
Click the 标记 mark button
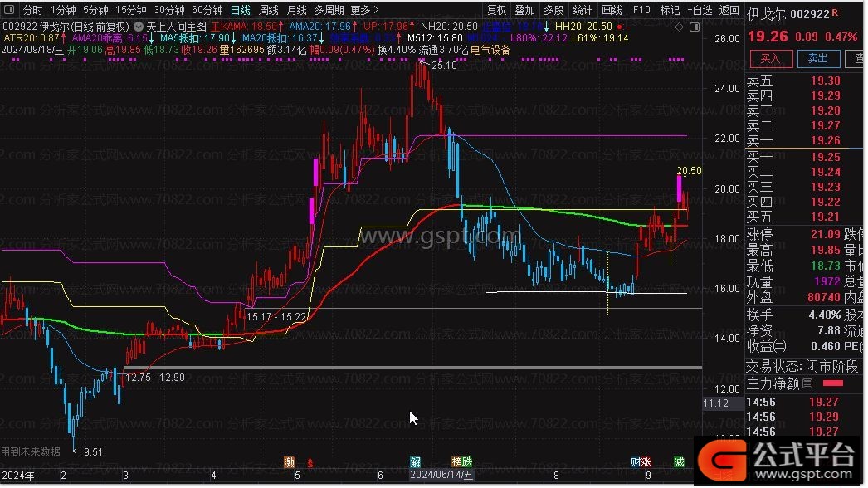pyautogui.click(x=670, y=10)
